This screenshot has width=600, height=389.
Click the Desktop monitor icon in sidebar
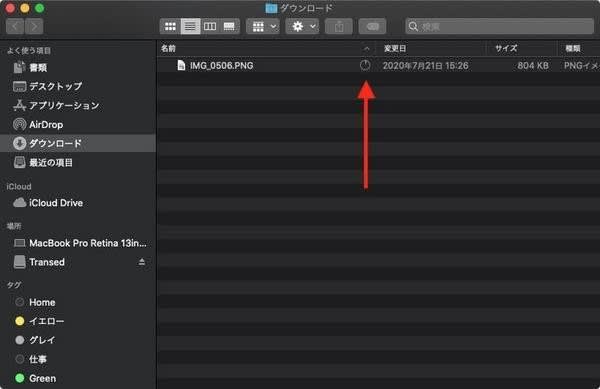point(20,86)
